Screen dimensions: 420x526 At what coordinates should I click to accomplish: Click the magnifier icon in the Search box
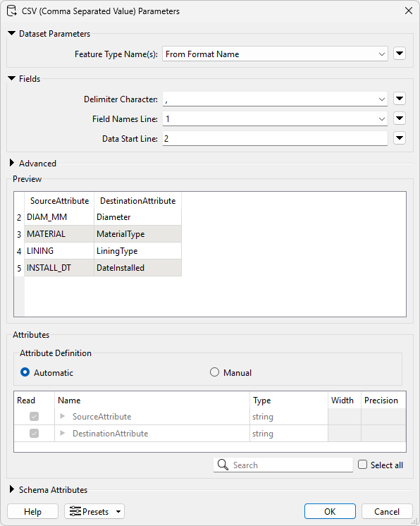point(223,465)
